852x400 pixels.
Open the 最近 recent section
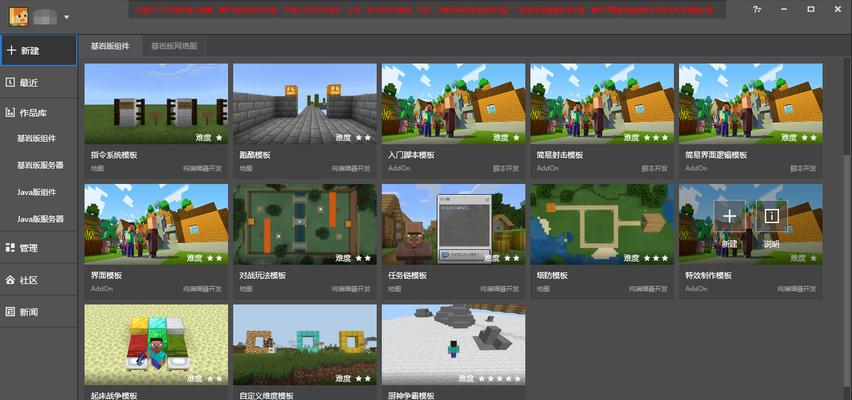click(39, 83)
